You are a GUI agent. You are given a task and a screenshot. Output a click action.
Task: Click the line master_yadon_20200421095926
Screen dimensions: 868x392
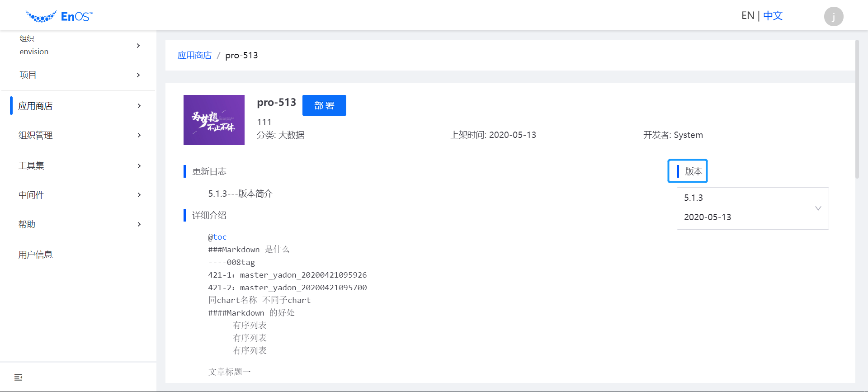point(303,275)
